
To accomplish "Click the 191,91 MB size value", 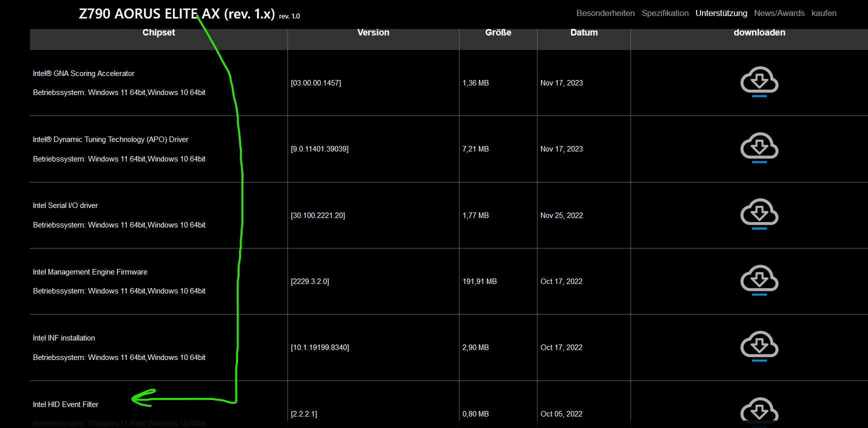I will (479, 281).
